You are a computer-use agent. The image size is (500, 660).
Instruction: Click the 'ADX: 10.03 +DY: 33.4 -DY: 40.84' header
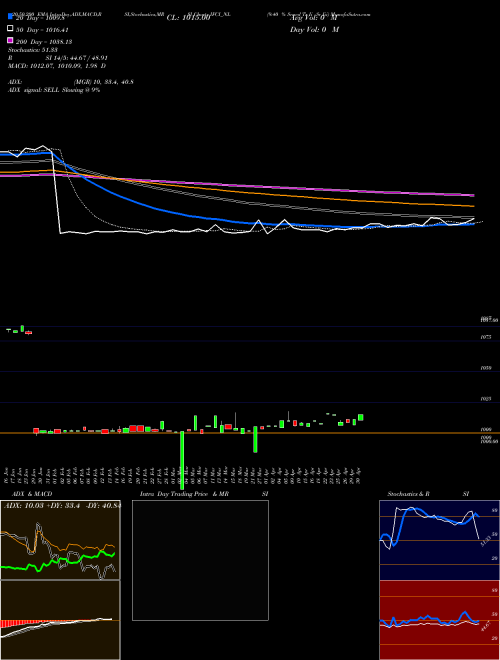coord(62,506)
